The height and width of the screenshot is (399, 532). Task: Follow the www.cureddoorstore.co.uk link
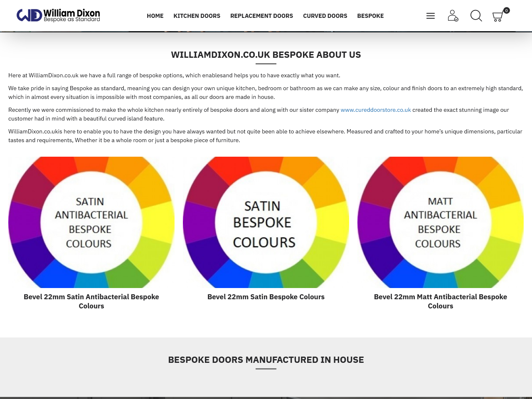pos(375,110)
